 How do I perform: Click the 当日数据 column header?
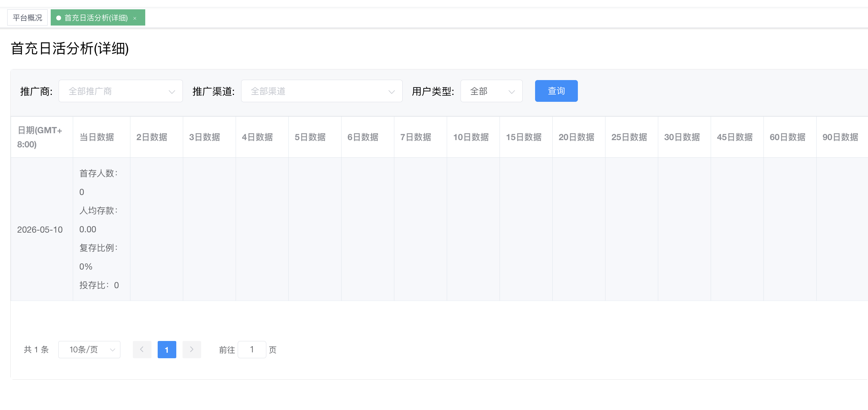(x=101, y=137)
